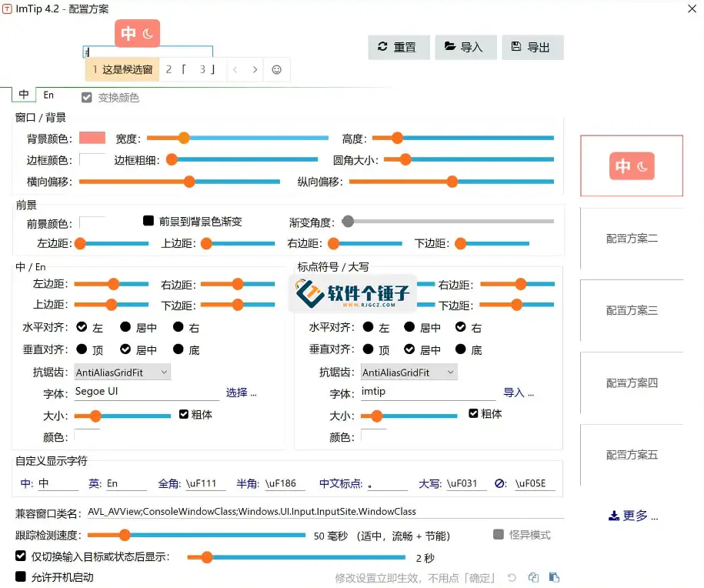Click the 导出 export button
Viewport: 704px width, 588px height.
point(532,47)
